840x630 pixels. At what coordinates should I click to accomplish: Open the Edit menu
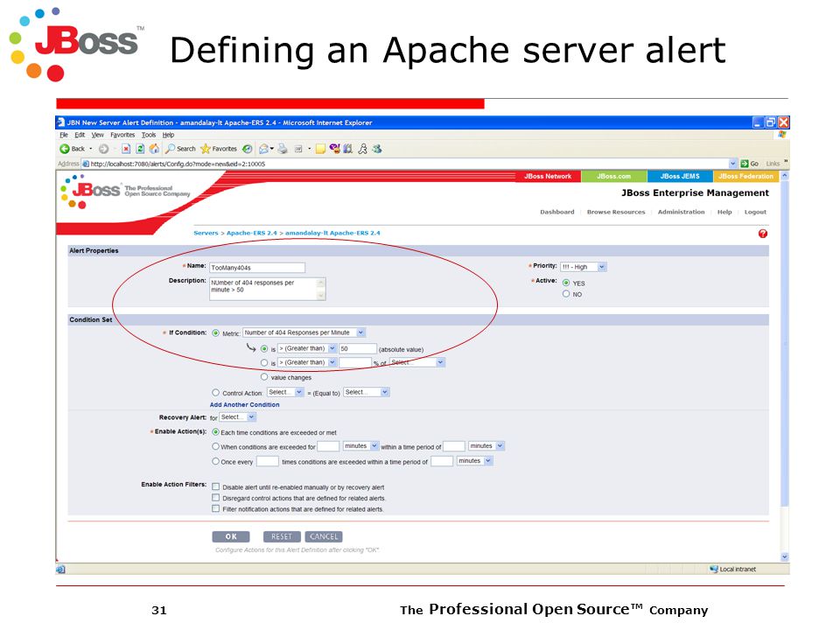(x=80, y=135)
